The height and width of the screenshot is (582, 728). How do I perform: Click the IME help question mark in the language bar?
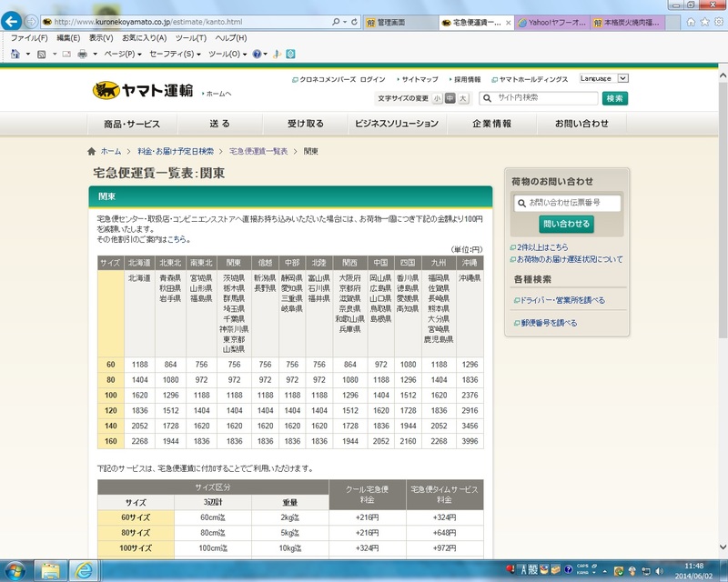click(568, 569)
